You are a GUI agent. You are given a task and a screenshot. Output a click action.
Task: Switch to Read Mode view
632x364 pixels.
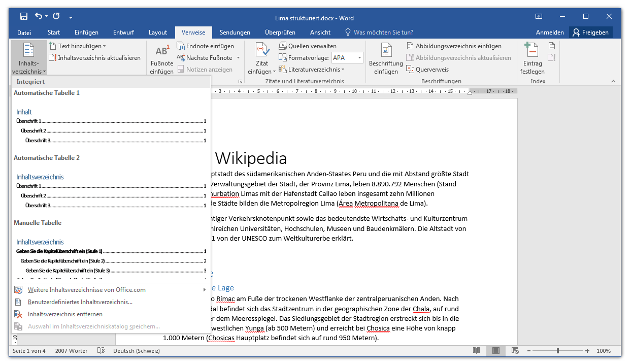pos(476,351)
